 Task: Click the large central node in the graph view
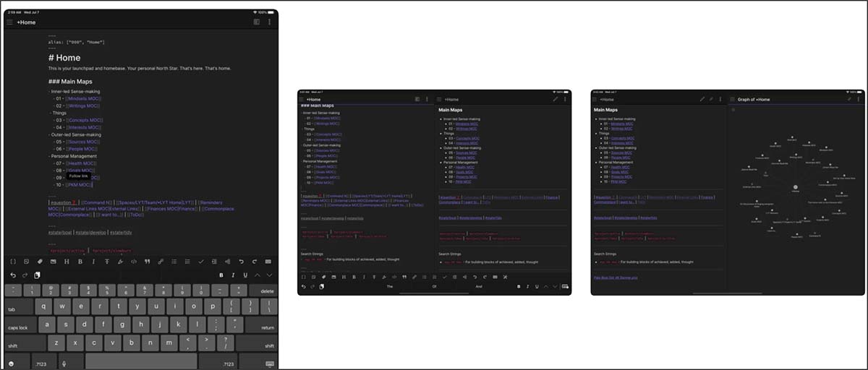tap(796, 186)
